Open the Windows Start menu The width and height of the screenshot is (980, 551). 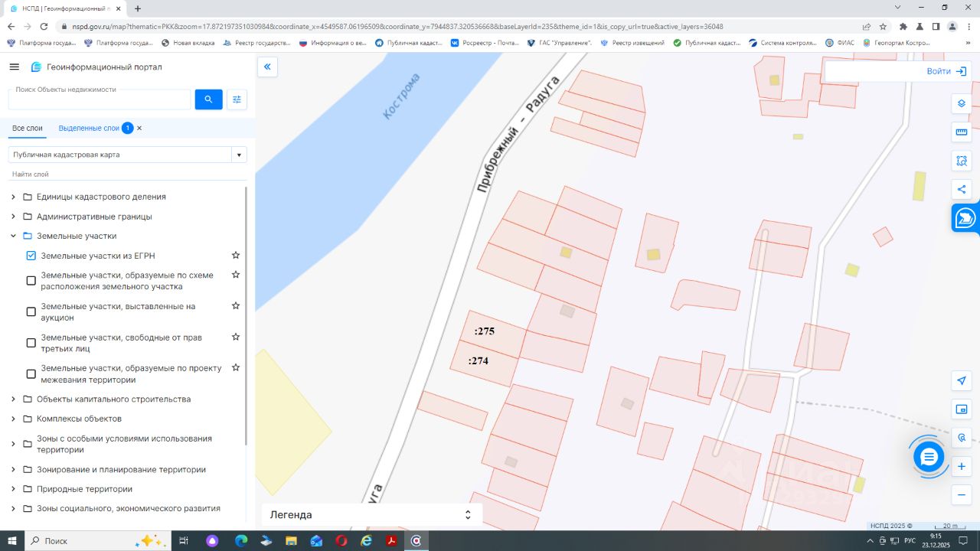(x=13, y=541)
